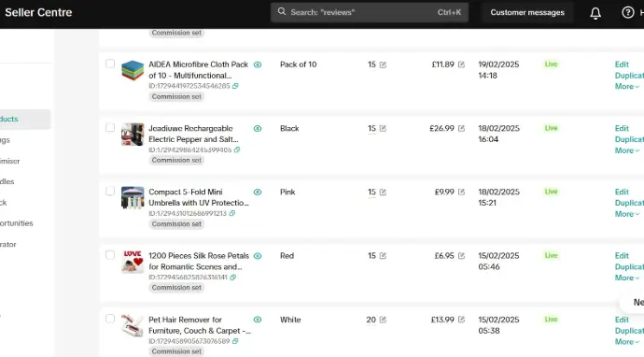The image size is (644, 357).
Task: Copy the AIDEA Microfibre Cloth product ID
Action: tap(235, 86)
